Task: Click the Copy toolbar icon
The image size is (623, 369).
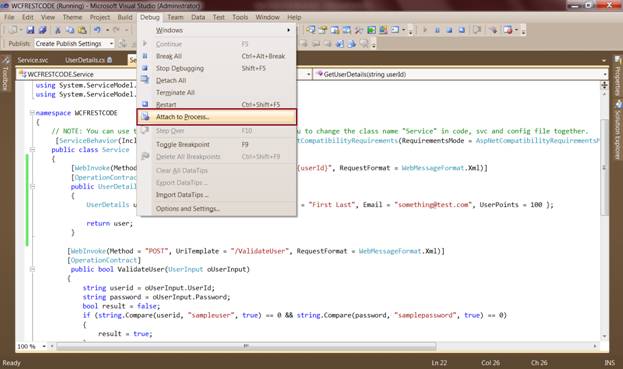Action: coord(70,30)
